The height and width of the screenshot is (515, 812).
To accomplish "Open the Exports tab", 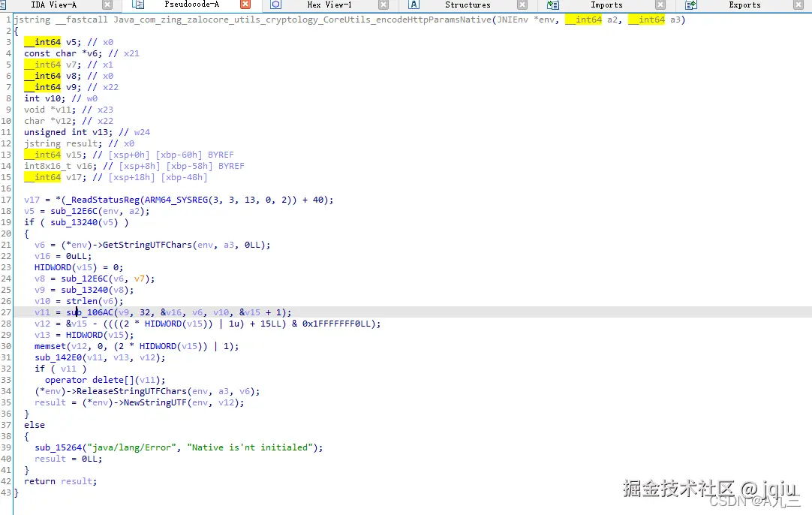I will [x=744, y=5].
